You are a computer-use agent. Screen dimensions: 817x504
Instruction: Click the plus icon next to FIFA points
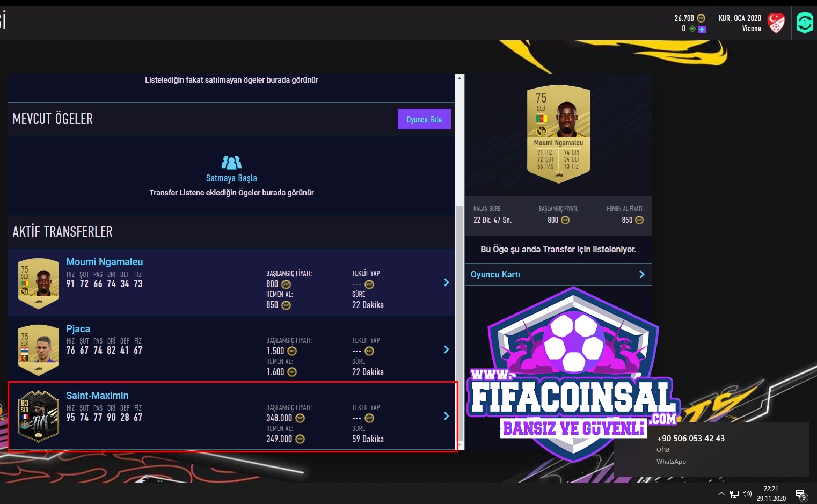(x=702, y=29)
